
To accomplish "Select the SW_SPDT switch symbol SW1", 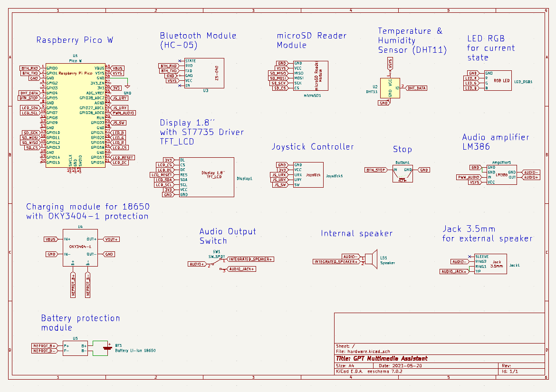I will coord(216,264).
